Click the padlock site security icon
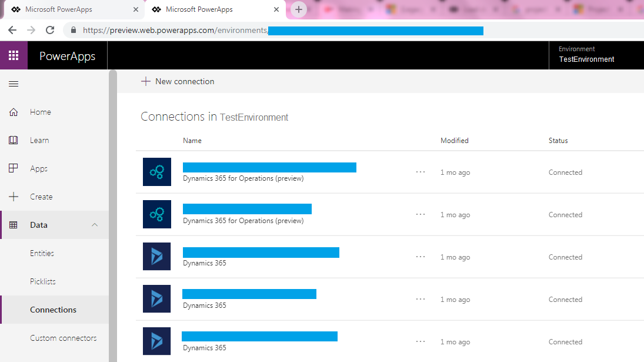 [74, 30]
